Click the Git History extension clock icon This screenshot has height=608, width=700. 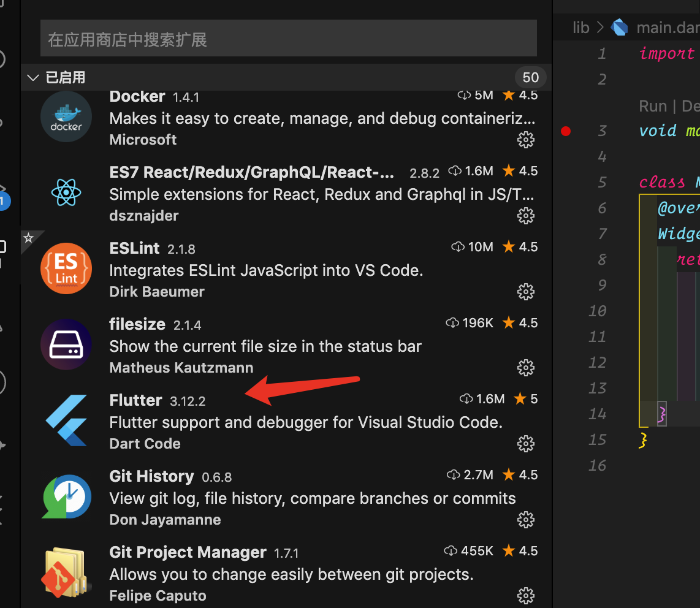tap(66, 496)
